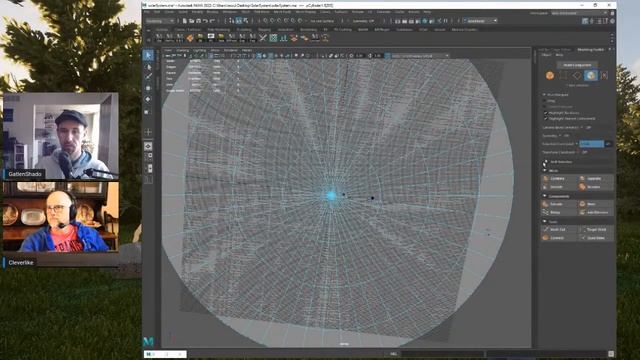Click the crossed-tools shelf icon
This screenshot has width=640, height=360.
click(x=263, y=38)
